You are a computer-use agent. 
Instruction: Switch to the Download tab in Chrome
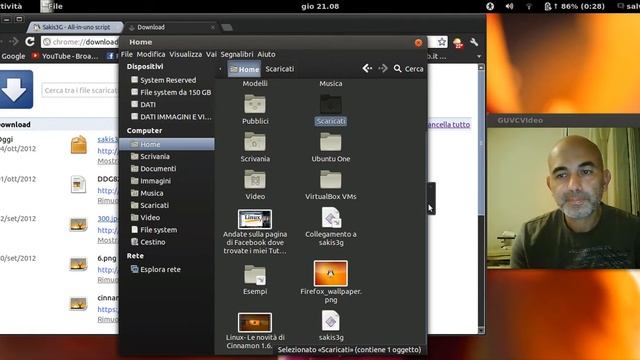[169, 27]
